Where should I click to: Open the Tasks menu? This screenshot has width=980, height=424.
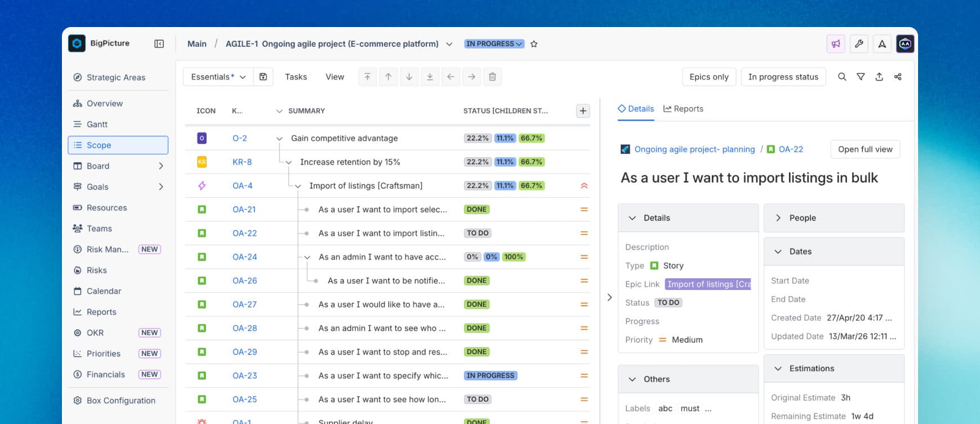(x=296, y=77)
